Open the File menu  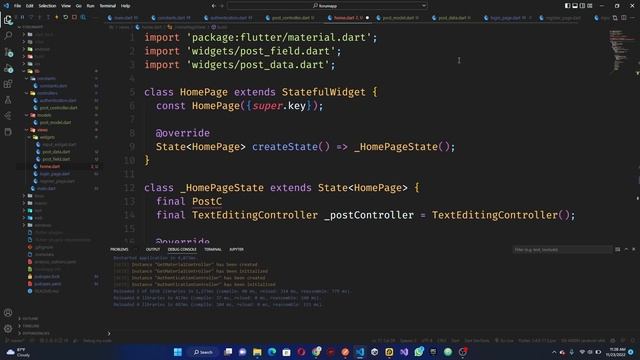click(x=18, y=6)
